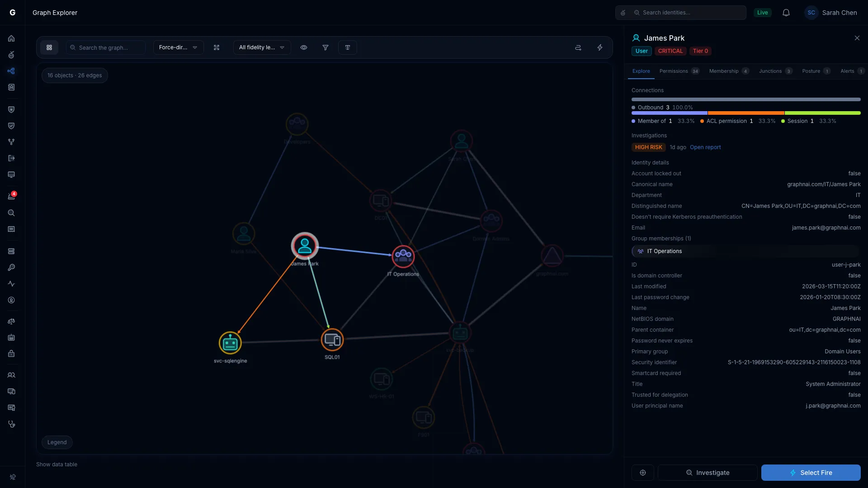Click the Tier 0 badge

pyautogui.click(x=700, y=51)
